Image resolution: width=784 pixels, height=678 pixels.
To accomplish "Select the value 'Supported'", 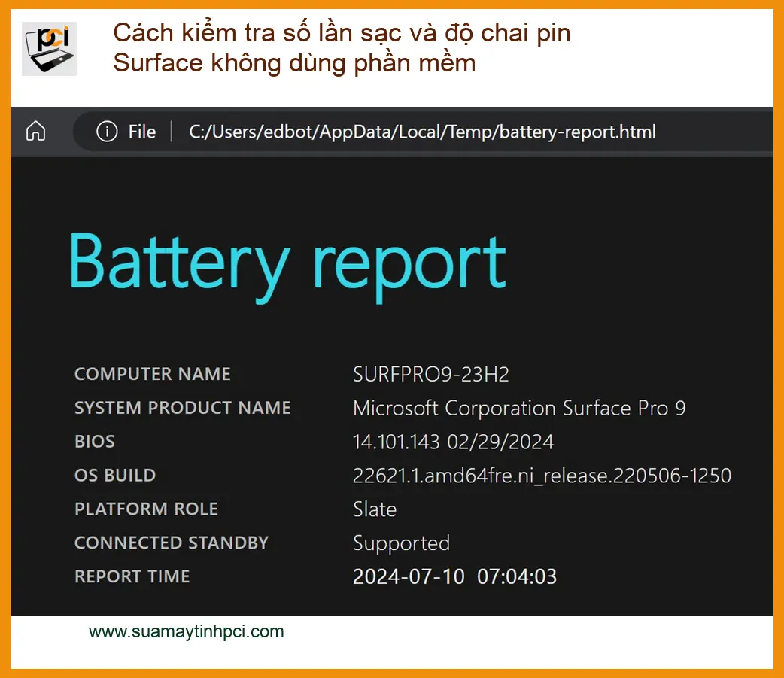I will click(402, 543).
